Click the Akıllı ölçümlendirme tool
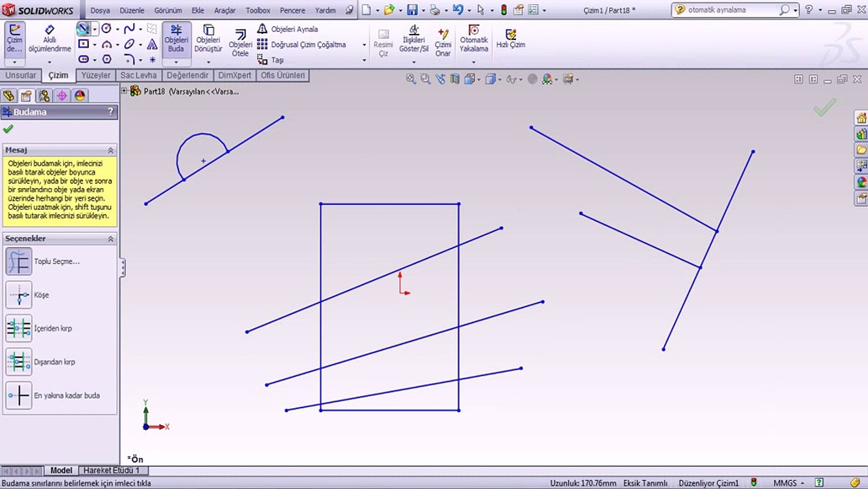Image resolution: width=868 pixels, height=489 pixels. point(49,39)
